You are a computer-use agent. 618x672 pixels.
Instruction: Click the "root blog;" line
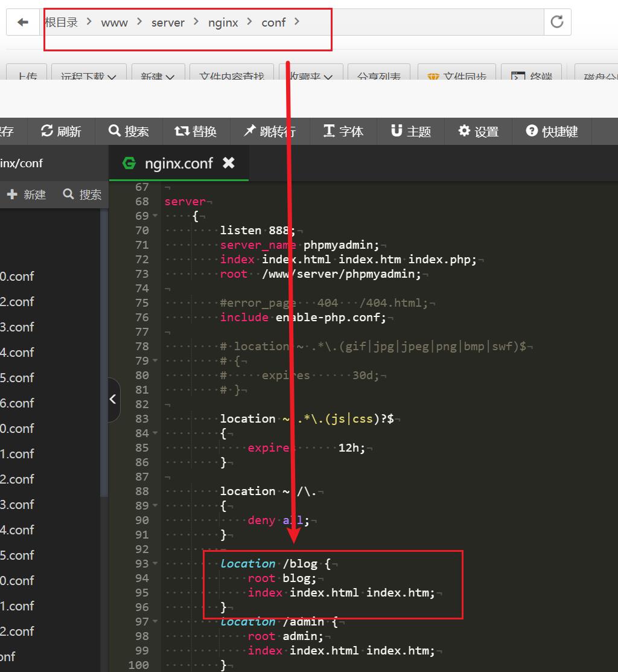click(x=282, y=578)
